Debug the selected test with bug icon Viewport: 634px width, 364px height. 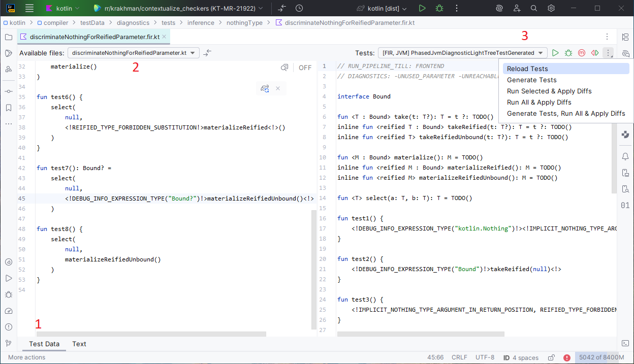click(x=568, y=53)
